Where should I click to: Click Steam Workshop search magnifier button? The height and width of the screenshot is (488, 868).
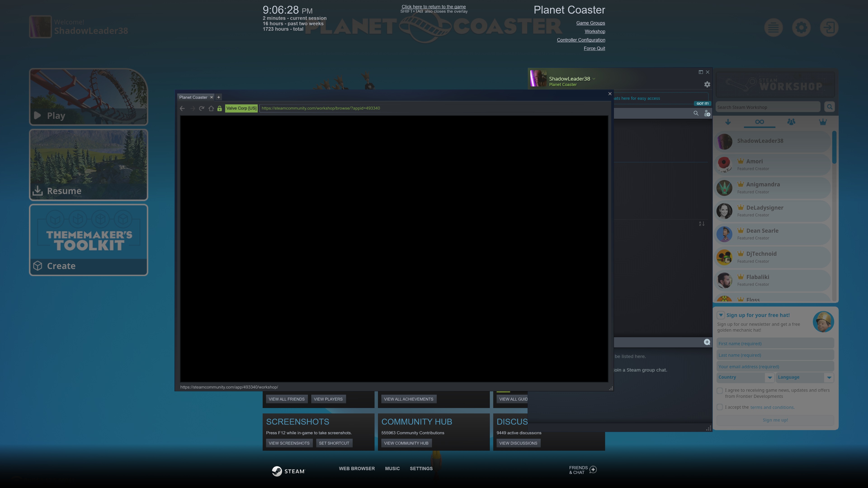pyautogui.click(x=829, y=107)
